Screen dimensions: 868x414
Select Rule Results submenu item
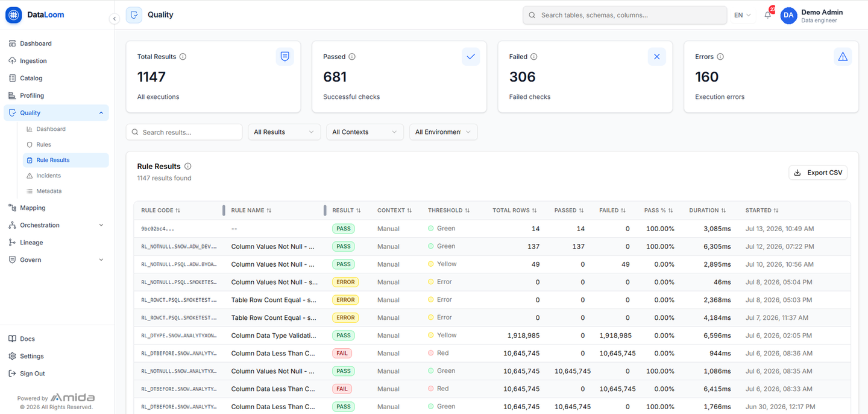(66, 160)
